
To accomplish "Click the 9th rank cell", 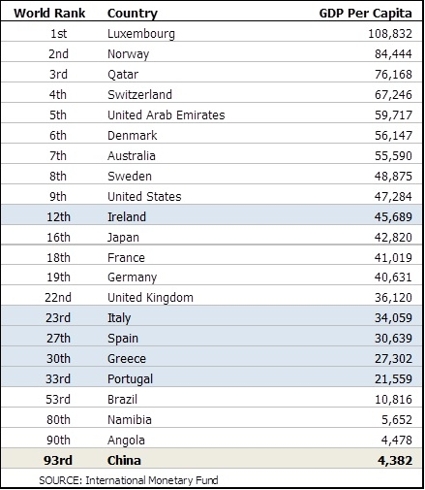I will tap(58, 197).
